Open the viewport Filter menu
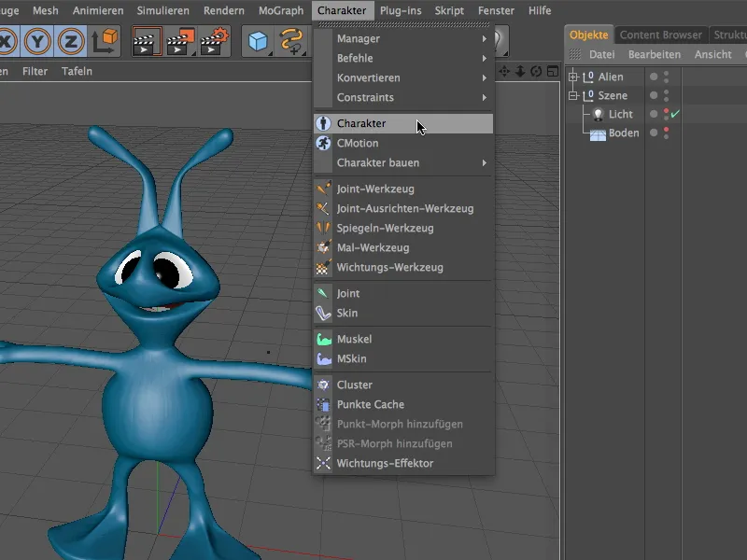The width and height of the screenshot is (747, 560). pos(35,72)
